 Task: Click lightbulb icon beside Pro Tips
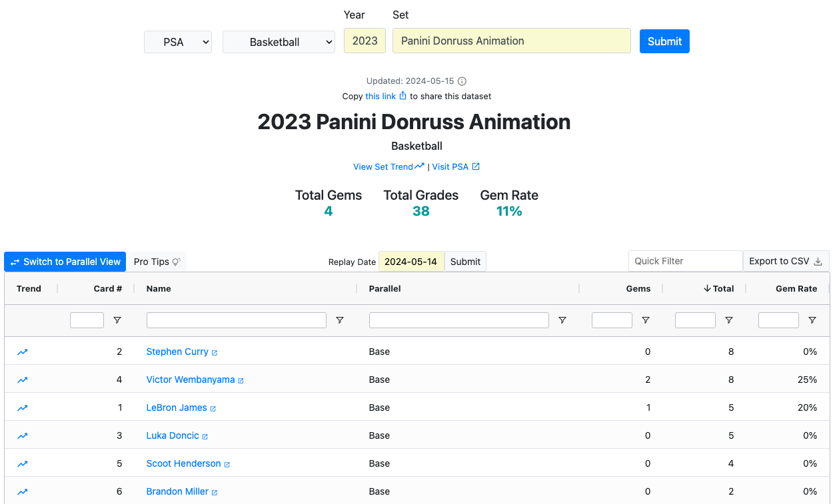coord(177,262)
